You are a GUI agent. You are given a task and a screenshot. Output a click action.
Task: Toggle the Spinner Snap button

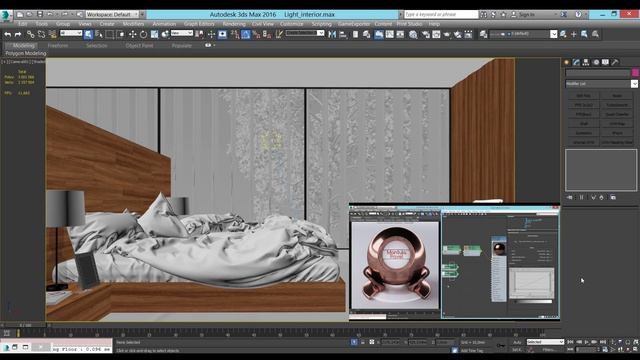point(267,35)
